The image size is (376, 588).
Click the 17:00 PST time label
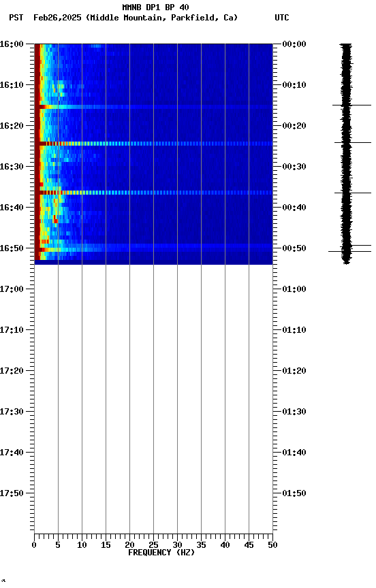point(12,289)
